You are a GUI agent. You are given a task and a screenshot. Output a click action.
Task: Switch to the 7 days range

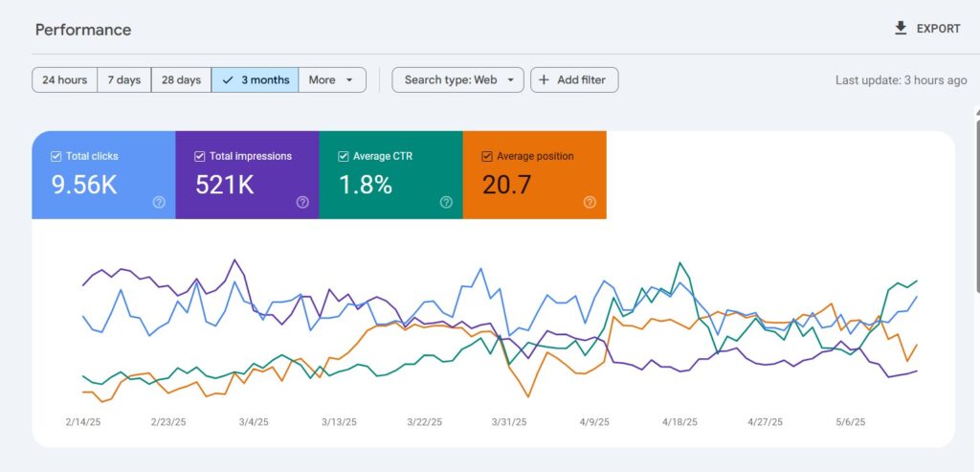click(124, 80)
